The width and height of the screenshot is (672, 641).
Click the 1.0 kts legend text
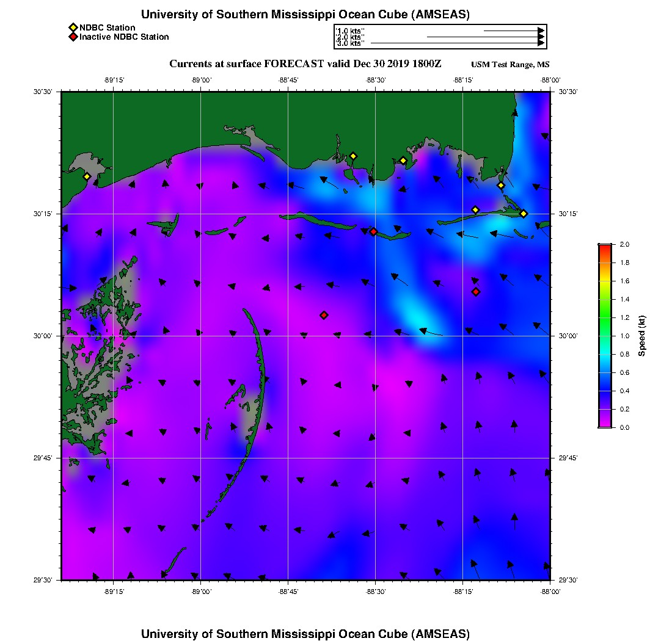pyautogui.click(x=350, y=31)
